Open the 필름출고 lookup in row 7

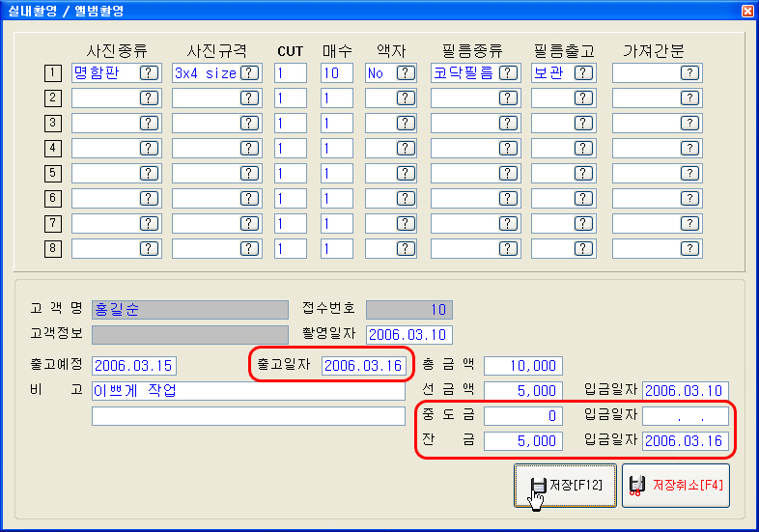click(x=583, y=224)
